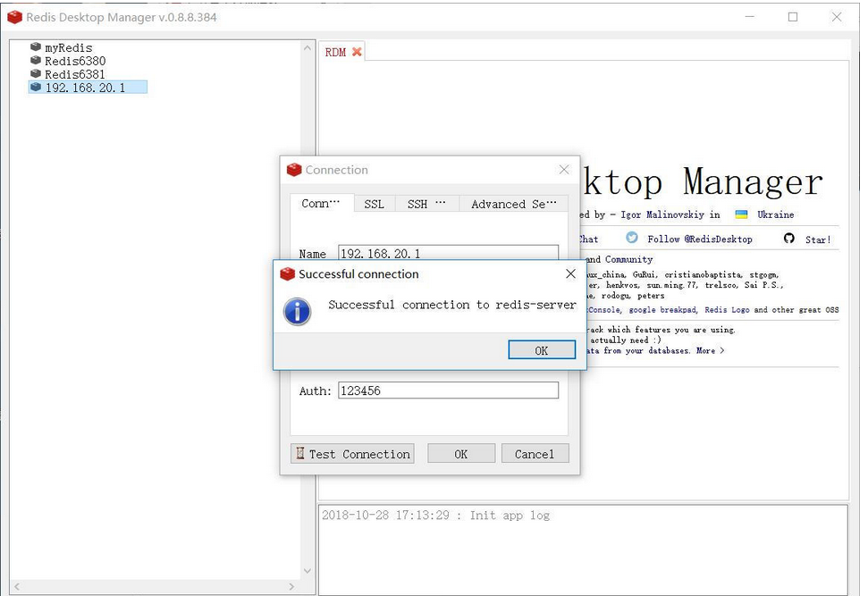Switch to the RDM tab
Screen dimensions: 868x596
[335, 52]
